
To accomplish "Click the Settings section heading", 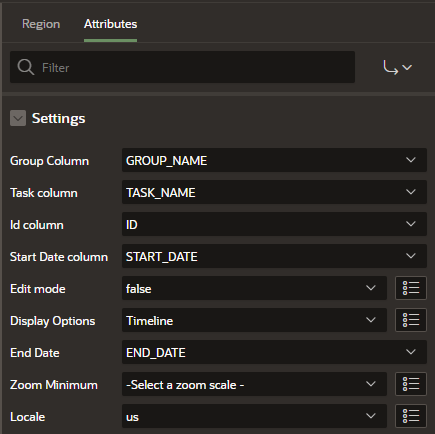I will [x=59, y=118].
